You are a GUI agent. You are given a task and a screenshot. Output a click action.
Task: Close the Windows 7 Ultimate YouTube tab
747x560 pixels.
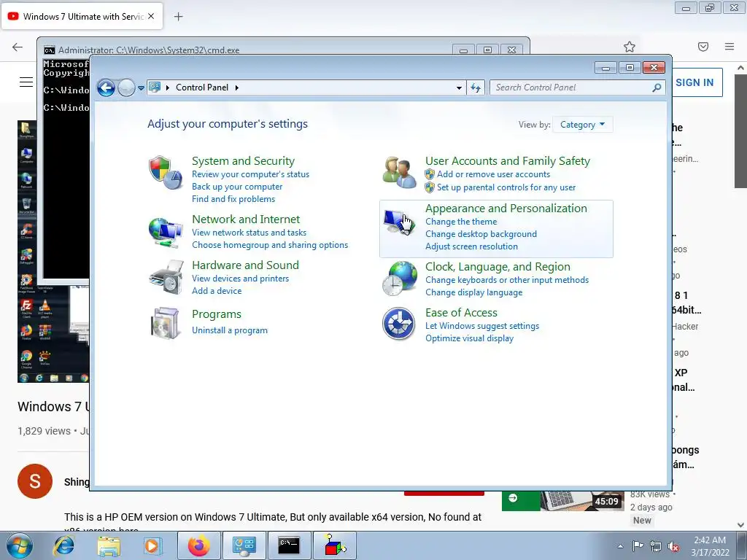[151, 16]
